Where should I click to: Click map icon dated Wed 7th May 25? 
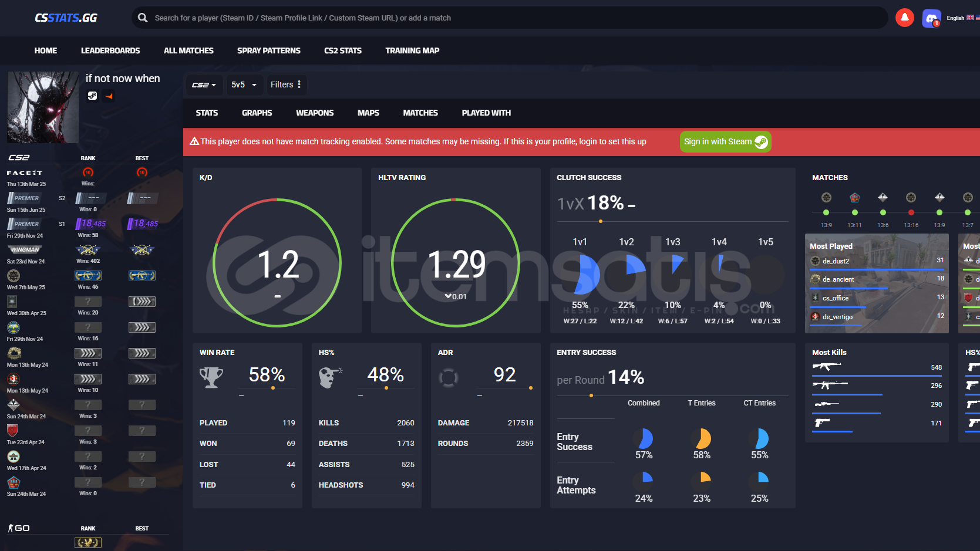(x=14, y=275)
